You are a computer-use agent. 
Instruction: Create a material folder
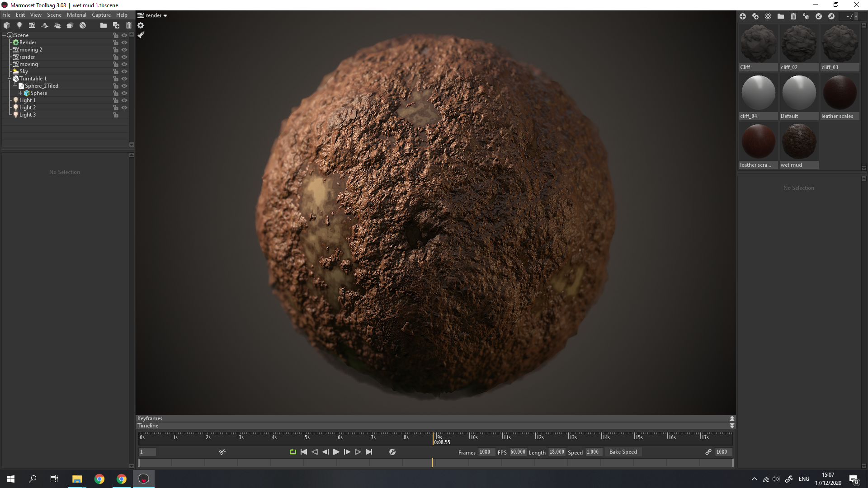781,16
